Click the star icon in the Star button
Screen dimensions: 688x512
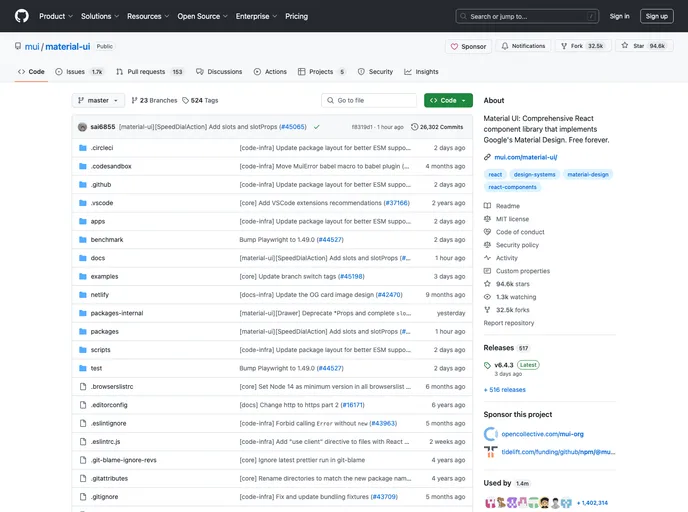625,46
